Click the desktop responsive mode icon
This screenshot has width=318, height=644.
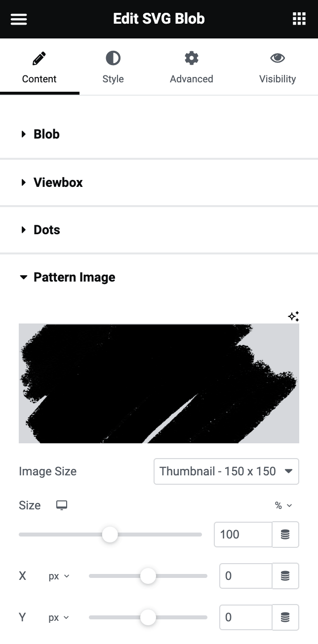coord(62,505)
